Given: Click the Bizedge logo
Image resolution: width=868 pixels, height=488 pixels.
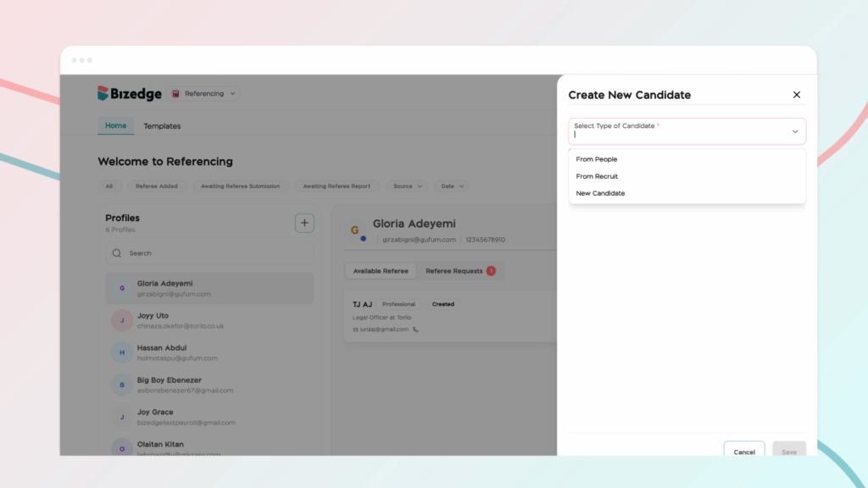Looking at the screenshot, I should (x=130, y=93).
